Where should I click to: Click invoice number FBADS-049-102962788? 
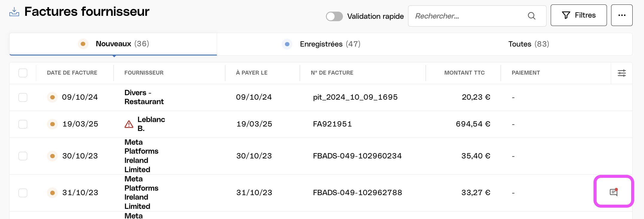coord(358,193)
